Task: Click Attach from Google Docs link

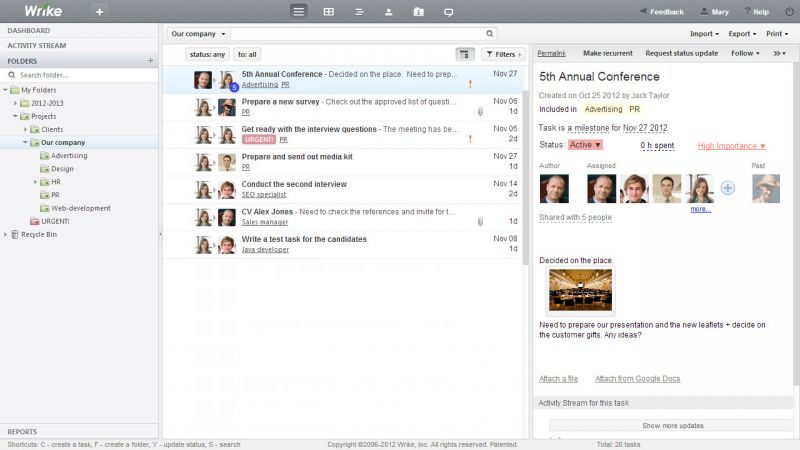Action: click(637, 379)
